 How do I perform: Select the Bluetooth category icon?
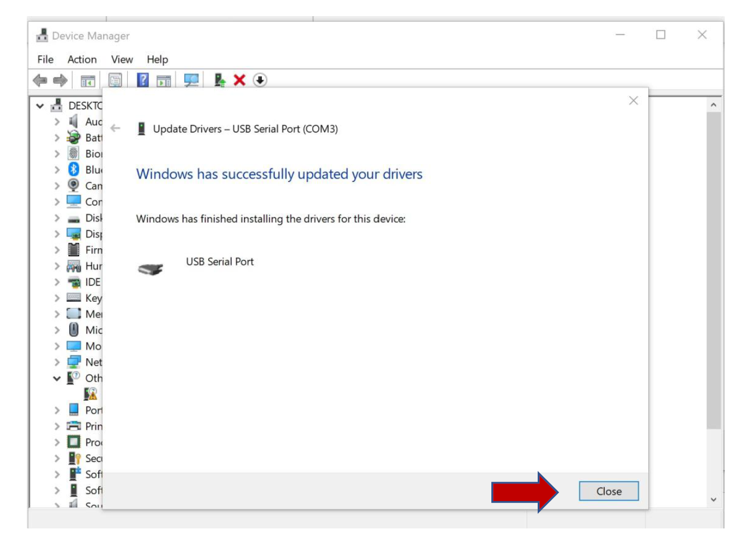coord(74,169)
